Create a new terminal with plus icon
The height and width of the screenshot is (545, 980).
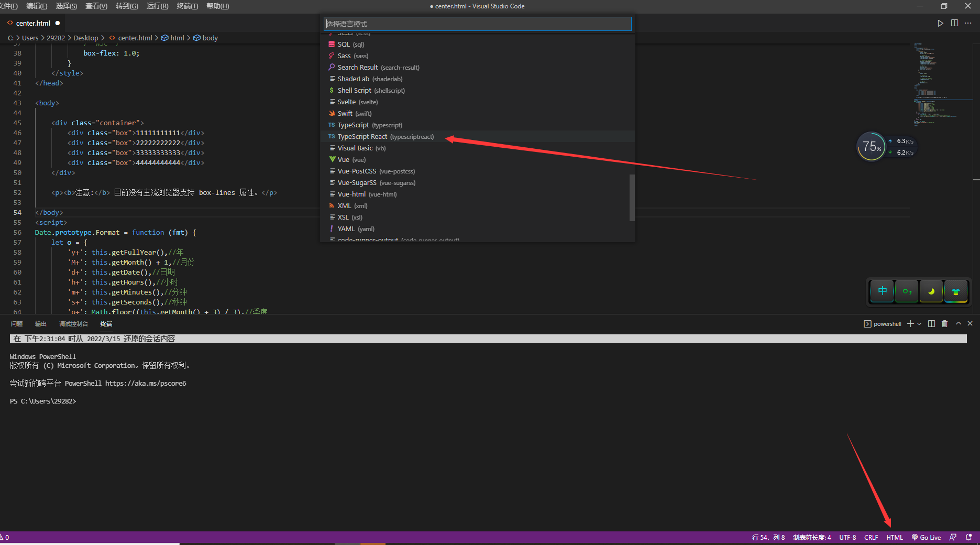(910, 324)
